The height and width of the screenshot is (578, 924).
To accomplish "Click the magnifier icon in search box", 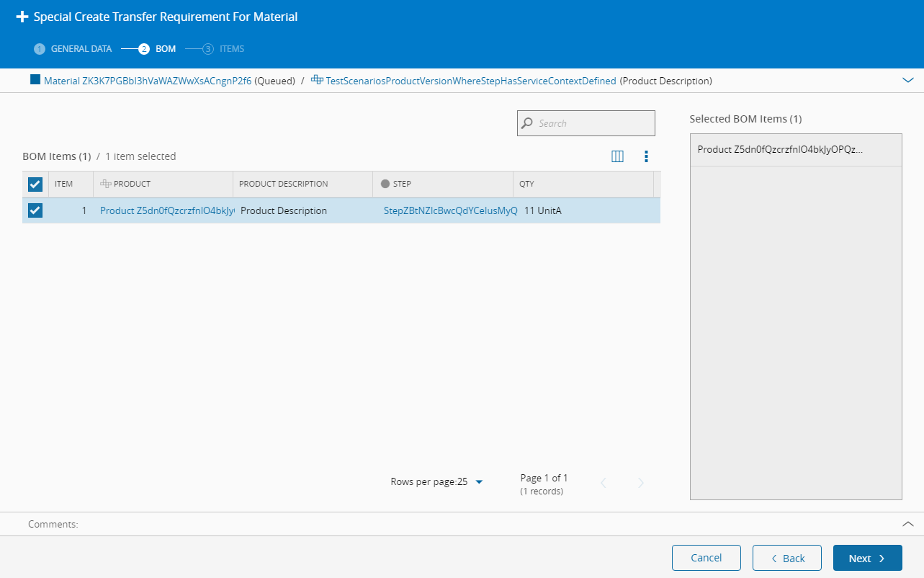I will pos(528,123).
